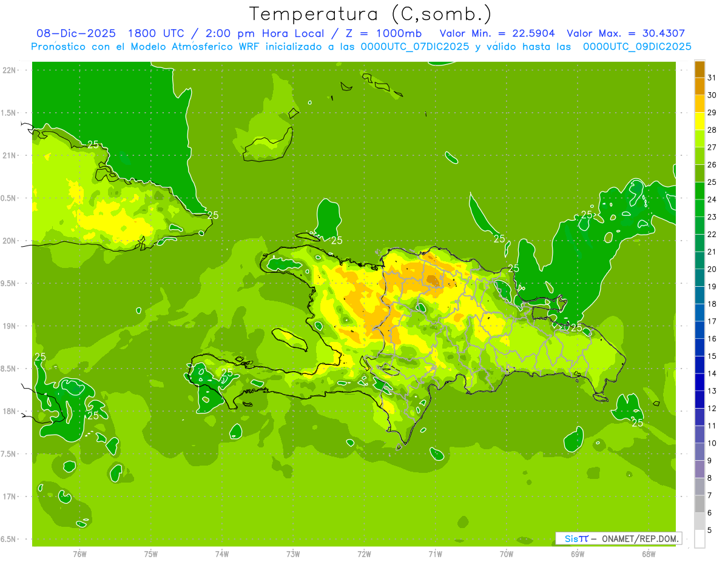Viewport: 728px width, 562px height.
Task: Click the colorbar value label '25'
Action: [712, 182]
